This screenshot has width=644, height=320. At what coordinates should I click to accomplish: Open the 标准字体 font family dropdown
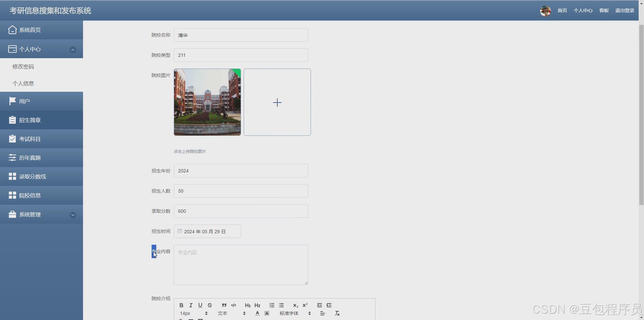point(295,313)
